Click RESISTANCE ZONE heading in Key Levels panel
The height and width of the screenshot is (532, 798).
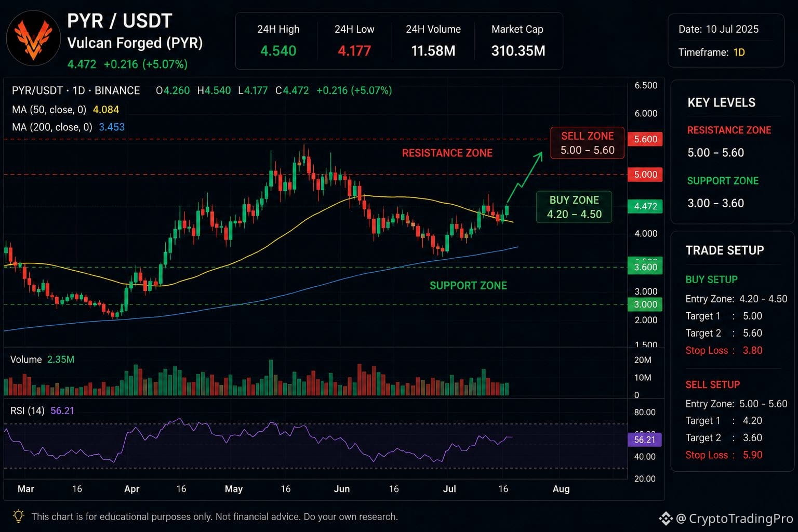(x=729, y=130)
